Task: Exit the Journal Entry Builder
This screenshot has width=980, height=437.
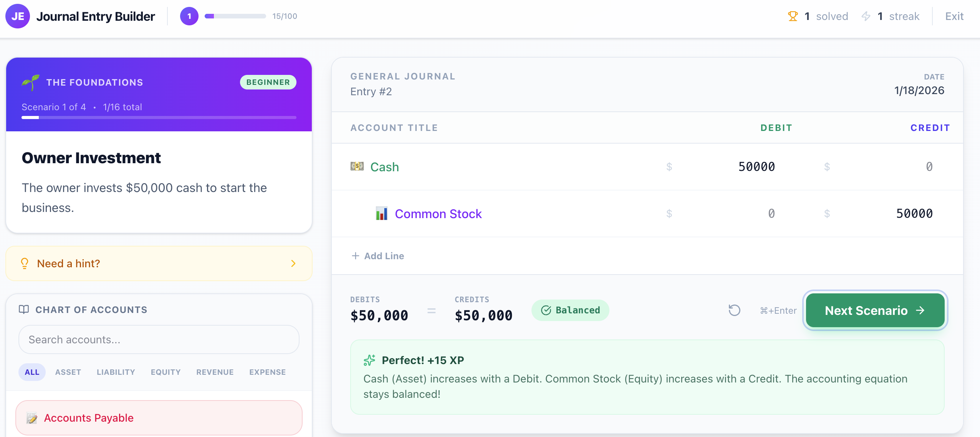Action: click(954, 16)
